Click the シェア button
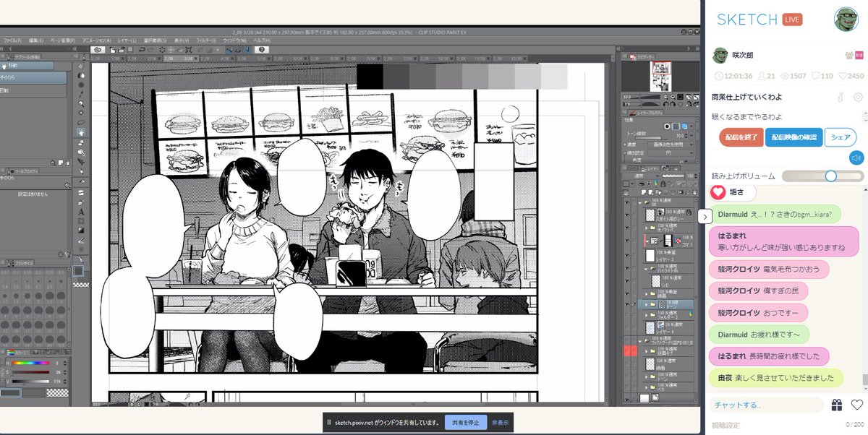 tap(841, 137)
